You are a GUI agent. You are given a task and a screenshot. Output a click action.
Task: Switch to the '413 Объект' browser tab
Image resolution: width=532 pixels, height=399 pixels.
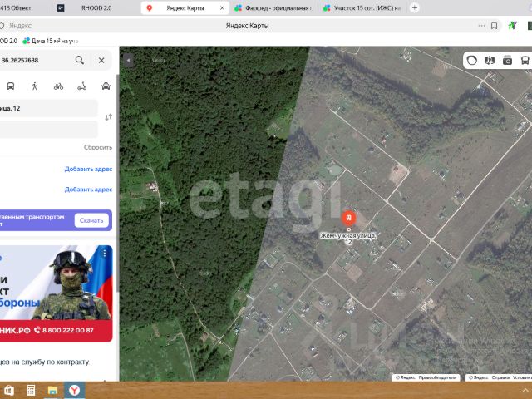pos(15,7)
